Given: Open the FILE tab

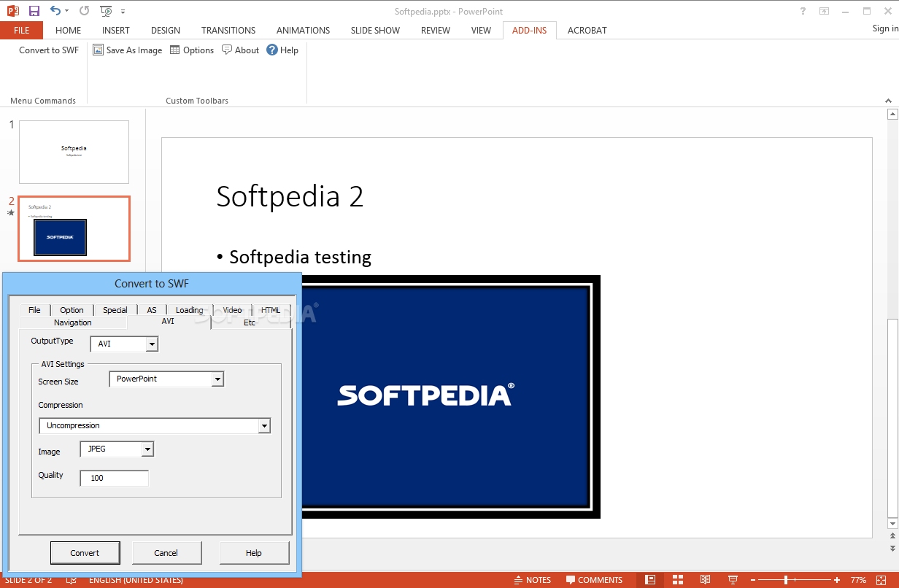Looking at the screenshot, I should point(21,30).
